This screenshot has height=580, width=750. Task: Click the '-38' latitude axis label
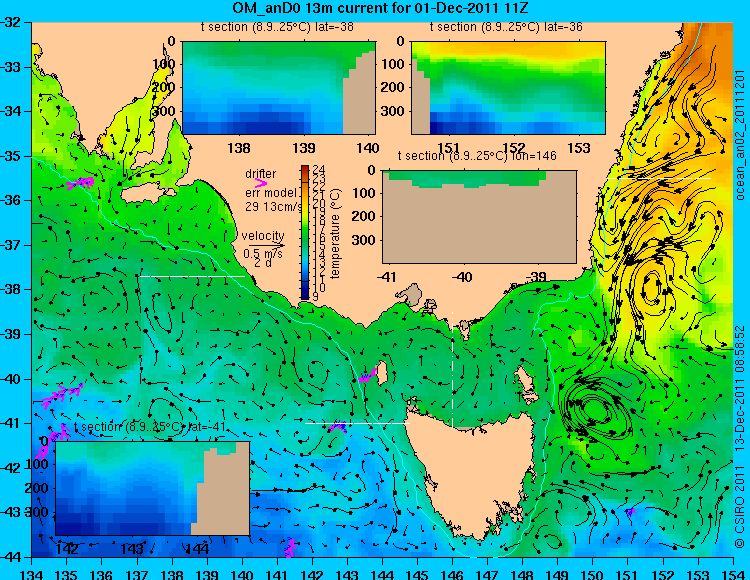pyautogui.click(x=12, y=290)
